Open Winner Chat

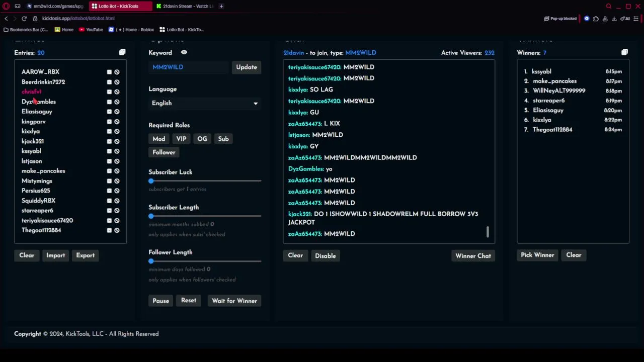473,256
